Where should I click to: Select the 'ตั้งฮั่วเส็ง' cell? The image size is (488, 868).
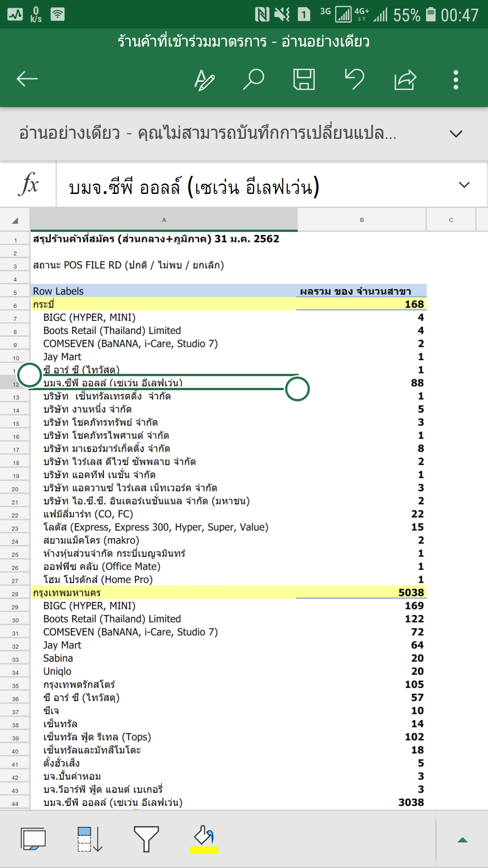pos(164,763)
